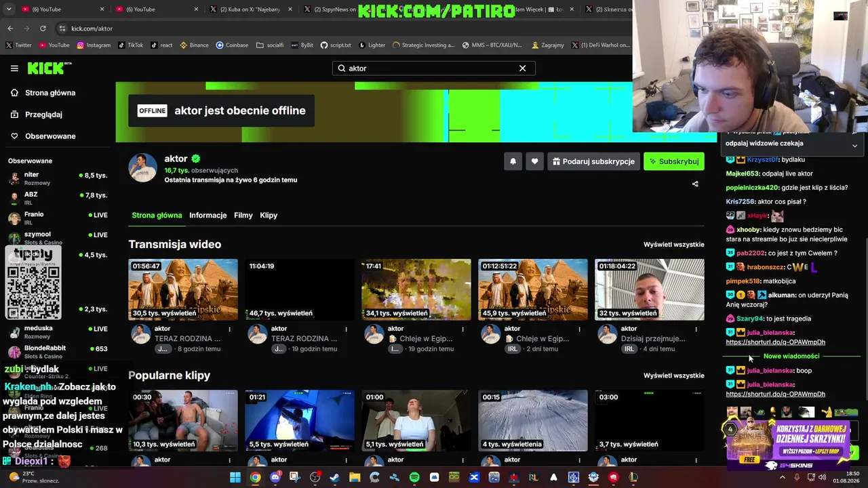868x488 pixels.
Task: Open options menu for the 2 dni temu video
Action: click(580, 329)
